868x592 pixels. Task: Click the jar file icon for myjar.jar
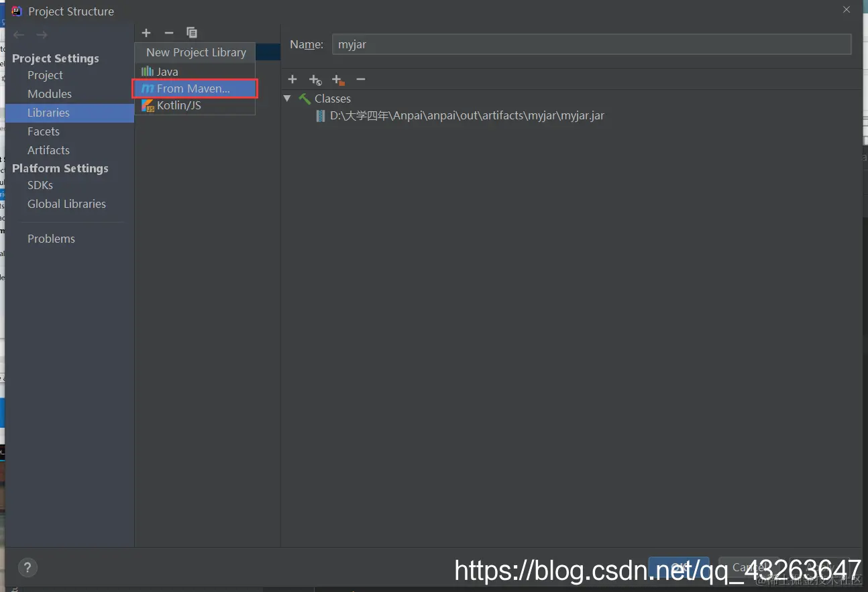tap(321, 116)
